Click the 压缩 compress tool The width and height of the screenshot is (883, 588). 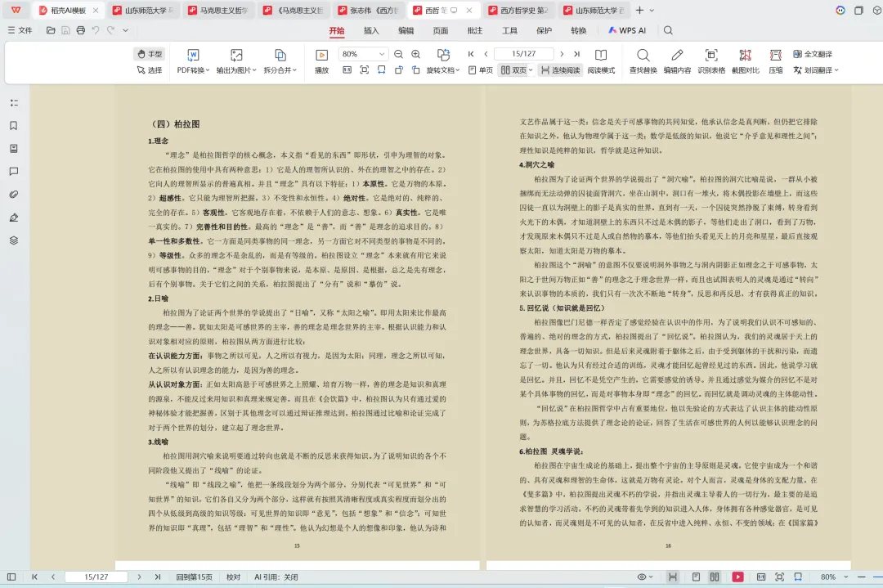pos(776,61)
